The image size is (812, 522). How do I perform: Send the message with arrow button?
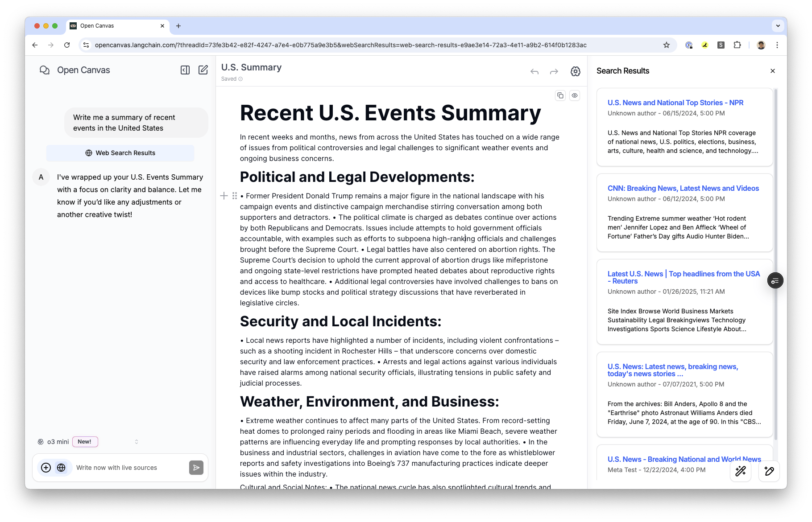click(x=196, y=468)
